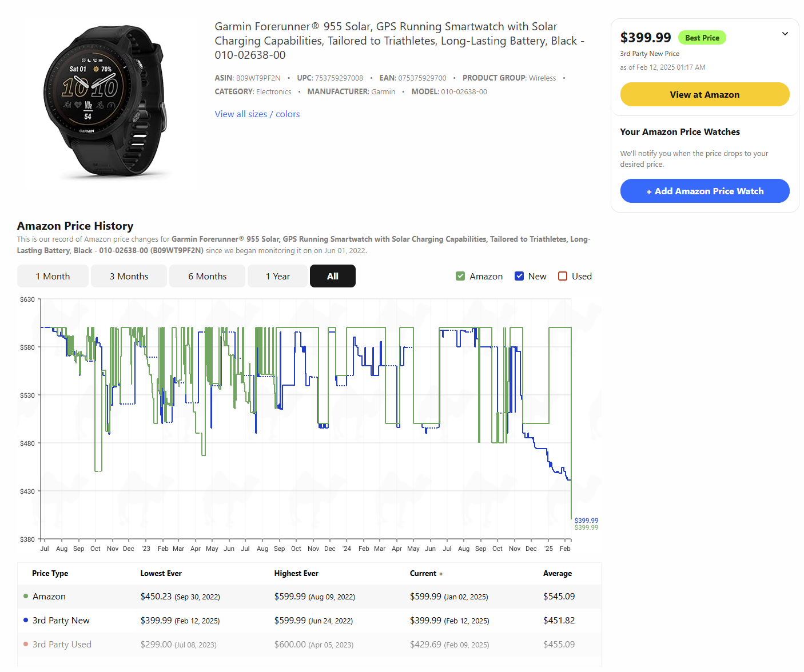Click the Price Type column header
This screenshot has width=804, height=672.
[50, 573]
